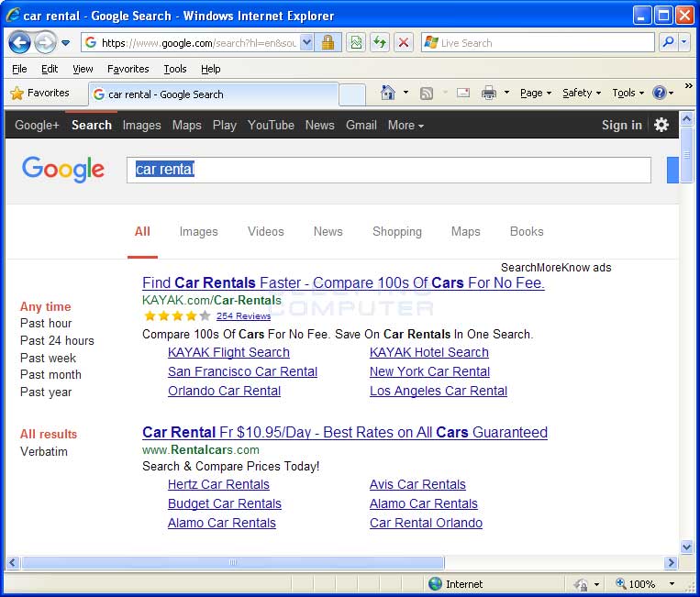
Task: Filter results by Past 24 hours
Action: [57, 340]
